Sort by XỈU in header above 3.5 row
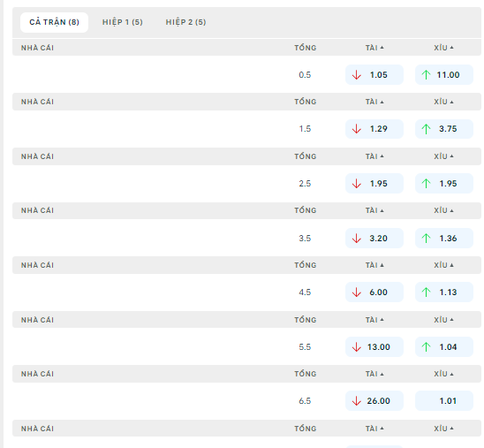The width and height of the screenshot is (484, 448). point(443,210)
